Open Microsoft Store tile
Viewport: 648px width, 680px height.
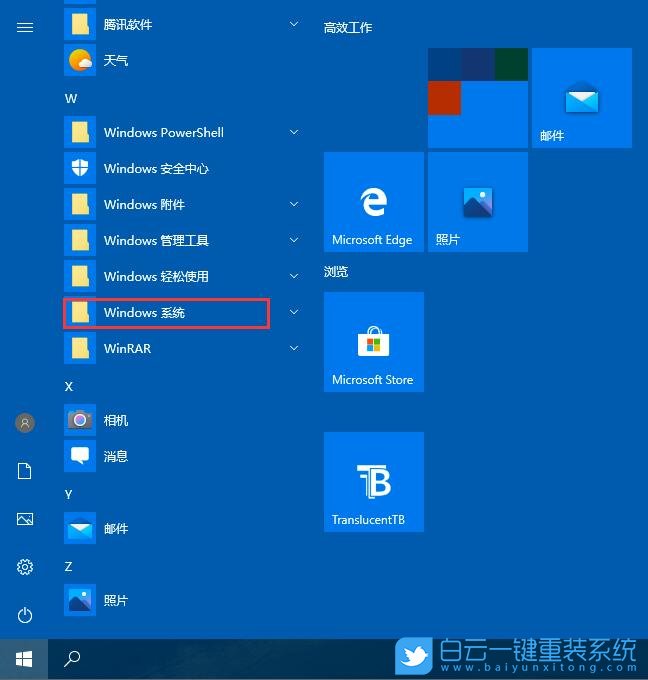tap(373, 342)
